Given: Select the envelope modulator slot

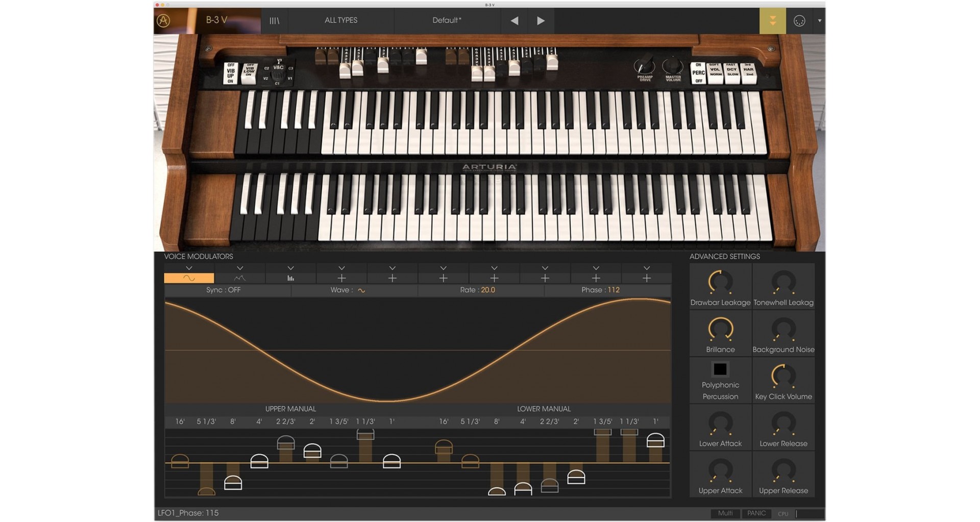Looking at the screenshot, I should (x=239, y=278).
